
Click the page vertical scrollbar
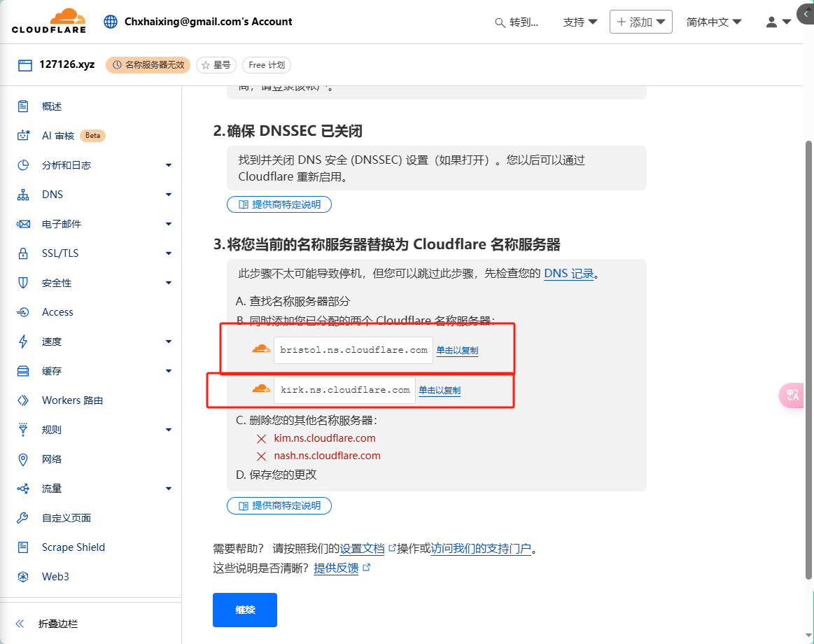tap(809, 359)
